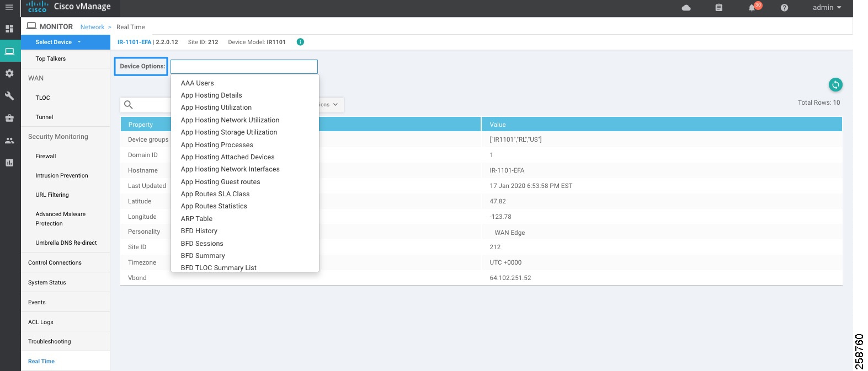Select App Hosting Network Utilization
Screen dimensions: 868x371
coord(230,120)
